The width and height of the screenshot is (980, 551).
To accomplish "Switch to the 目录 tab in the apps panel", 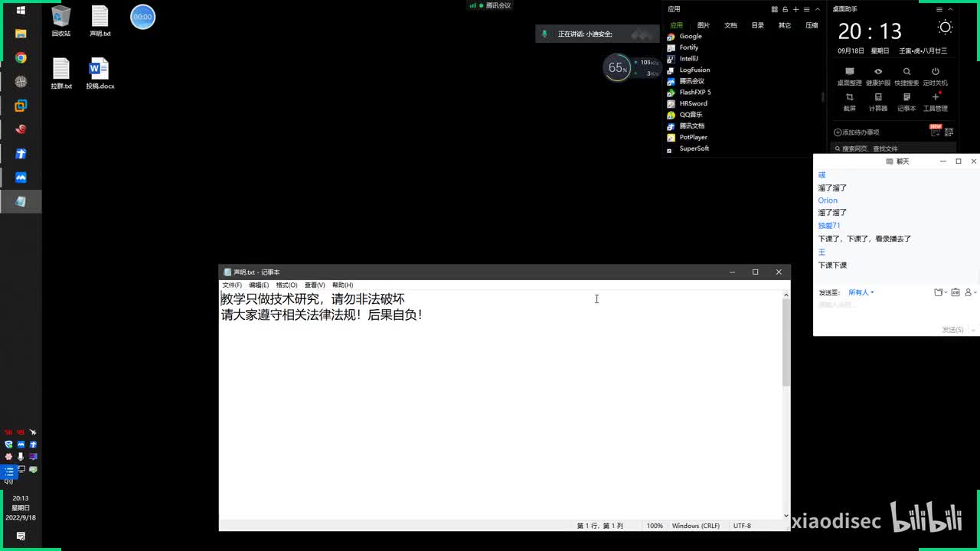I will click(x=757, y=25).
